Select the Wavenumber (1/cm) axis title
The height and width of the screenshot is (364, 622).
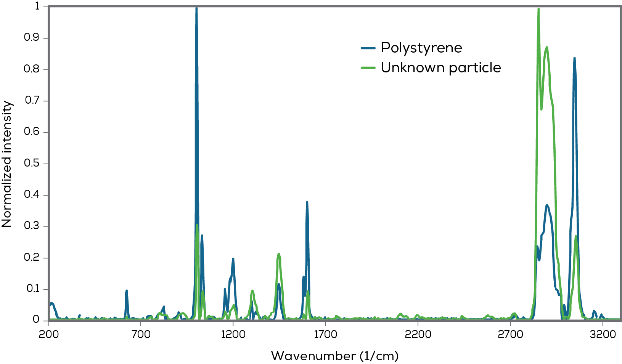point(335,356)
